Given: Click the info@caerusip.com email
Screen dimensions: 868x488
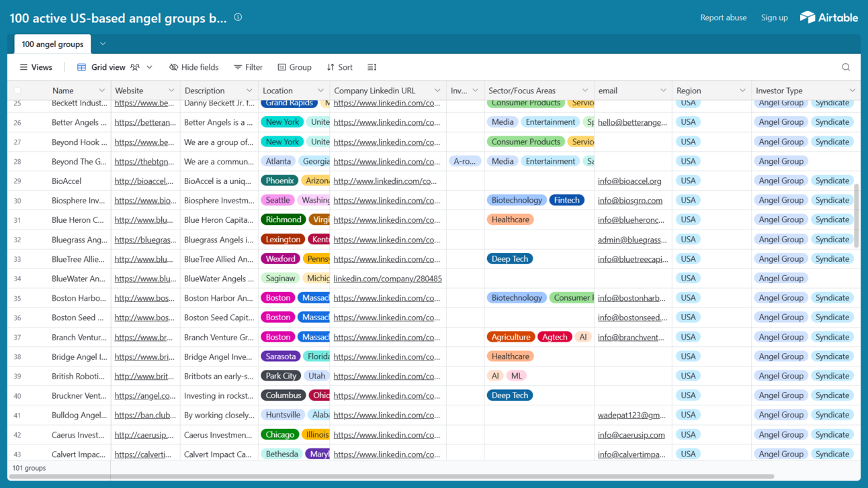Looking at the screenshot, I should coord(632,435).
